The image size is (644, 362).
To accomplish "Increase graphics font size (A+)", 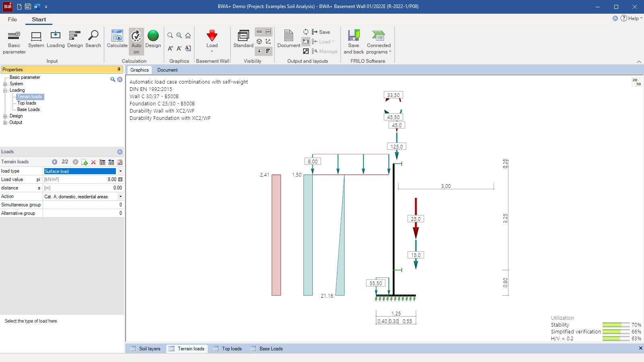I will [x=170, y=48].
